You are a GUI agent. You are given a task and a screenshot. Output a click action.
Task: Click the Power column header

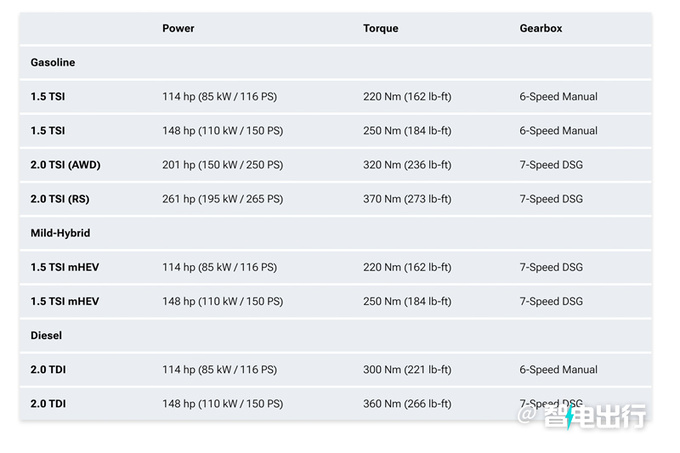pyautogui.click(x=178, y=28)
